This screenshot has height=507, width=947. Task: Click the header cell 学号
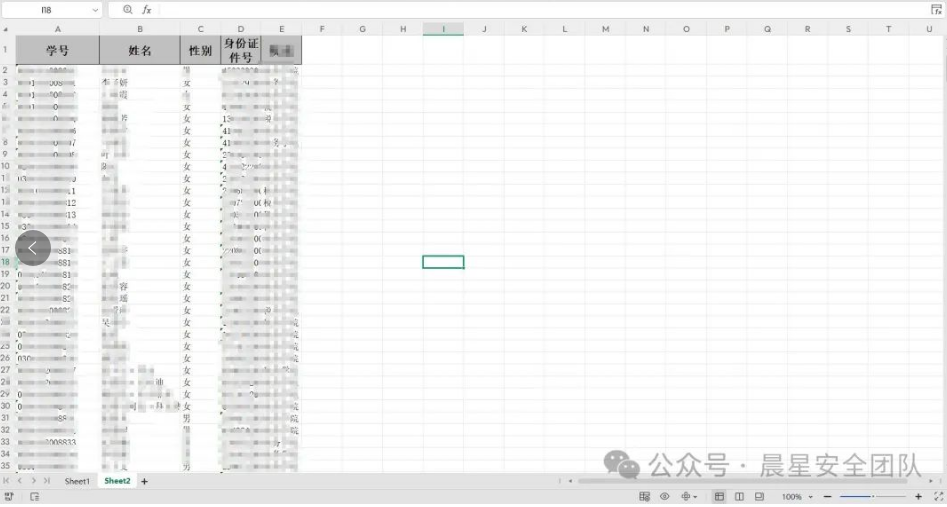pyautogui.click(x=57, y=50)
